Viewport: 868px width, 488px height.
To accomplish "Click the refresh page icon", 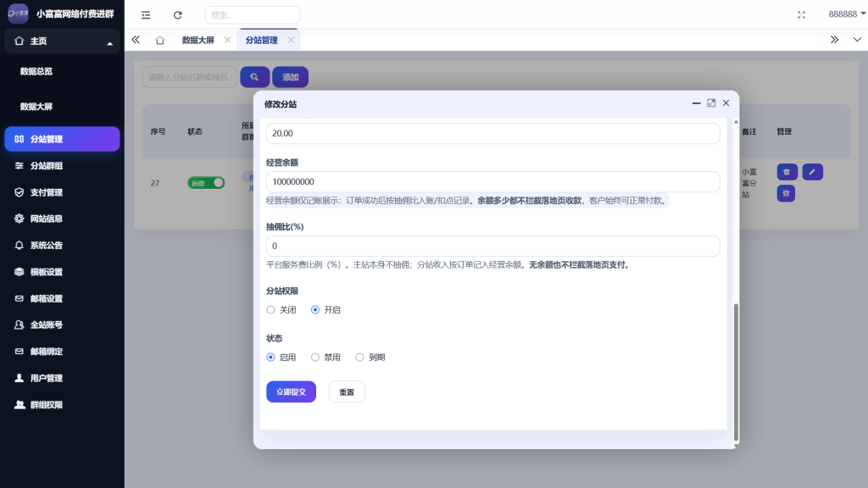I will click(x=178, y=15).
